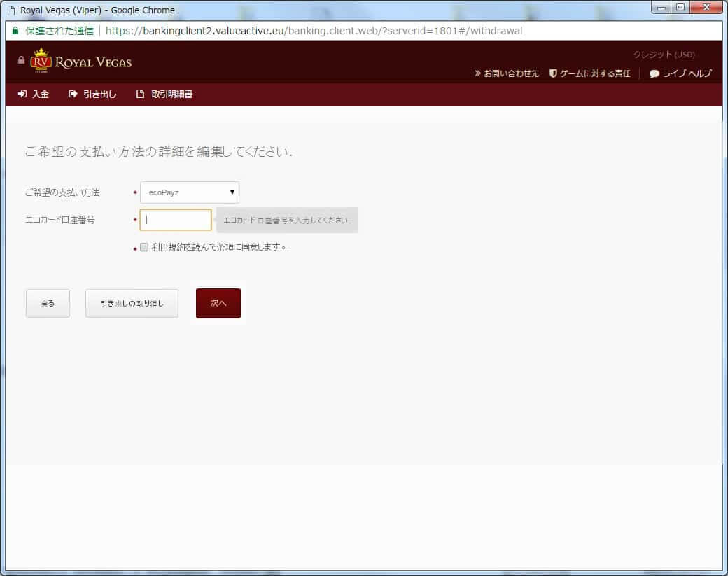Maximize the Chrome window
Viewport: 728px width, 576px height.
680,8
